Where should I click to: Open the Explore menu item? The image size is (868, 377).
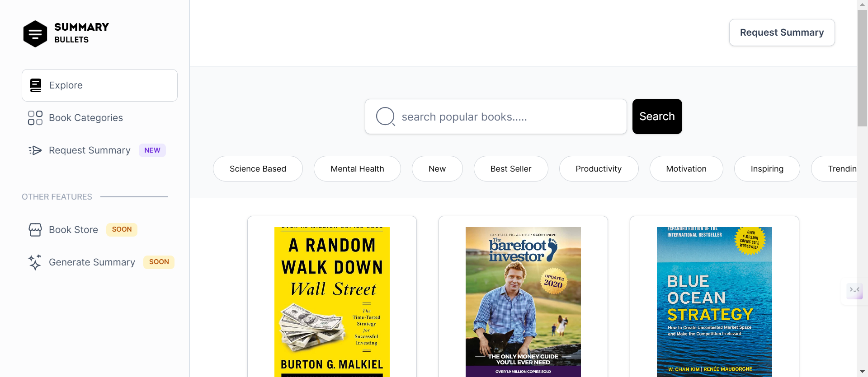pyautogui.click(x=99, y=85)
